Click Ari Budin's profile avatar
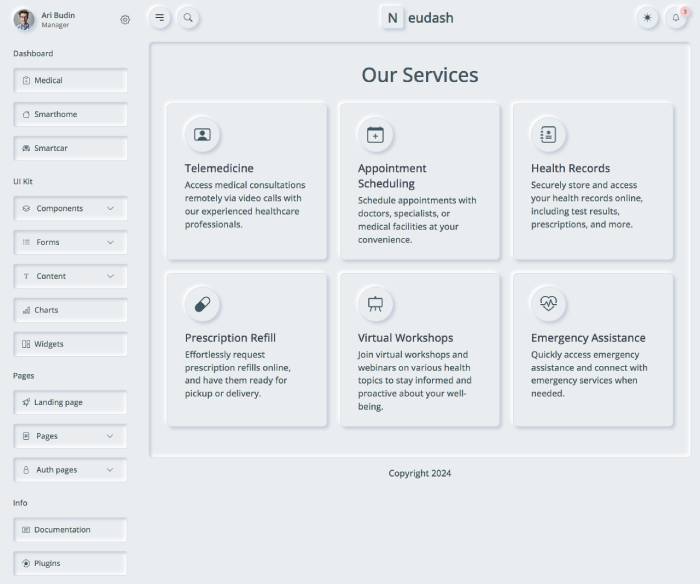The image size is (700, 584). coord(24,20)
